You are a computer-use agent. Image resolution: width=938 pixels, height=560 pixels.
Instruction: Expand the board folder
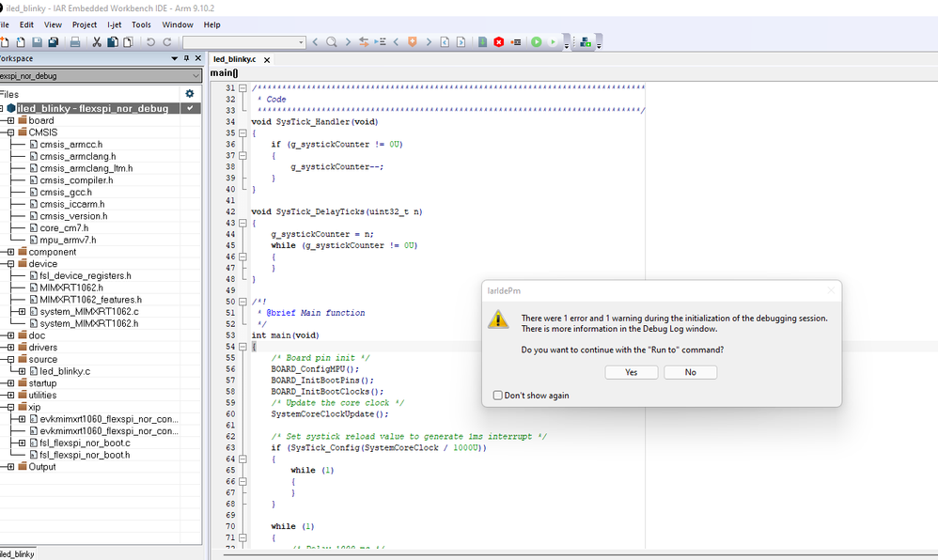point(10,120)
